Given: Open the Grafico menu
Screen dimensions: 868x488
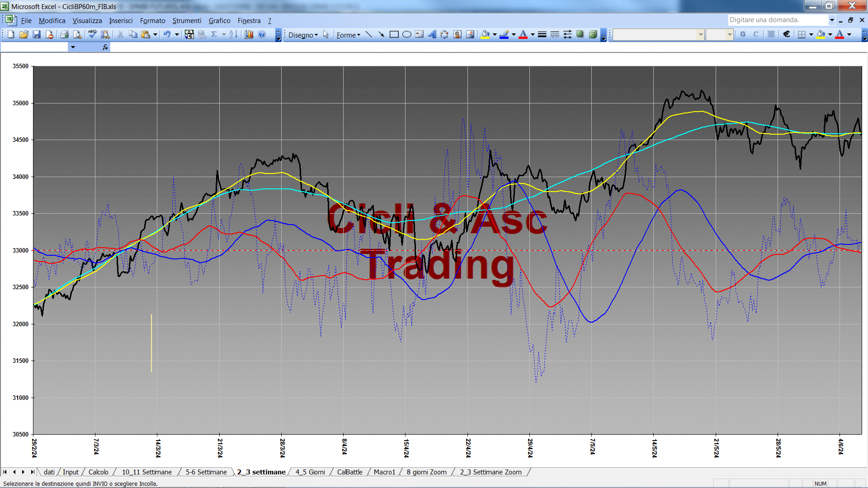Looking at the screenshot, I should 219,21.
